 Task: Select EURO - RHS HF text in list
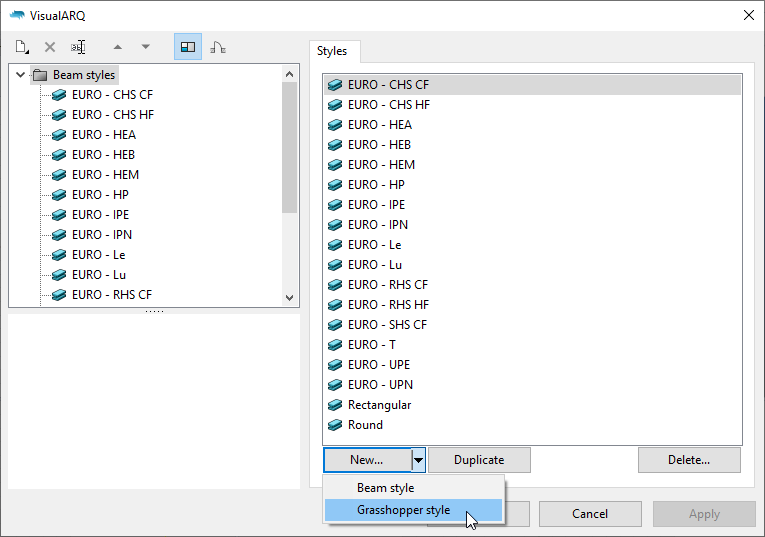[x=388, y=305]
